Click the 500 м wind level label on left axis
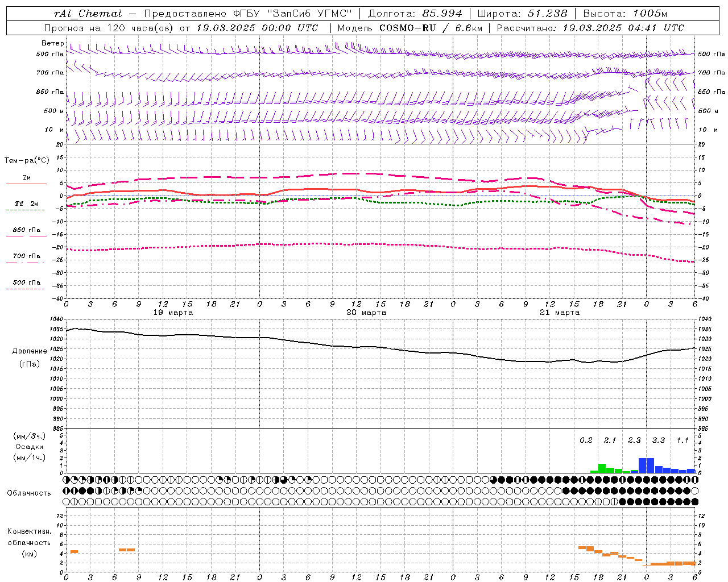The image size is (728, 582). [54, 111]
